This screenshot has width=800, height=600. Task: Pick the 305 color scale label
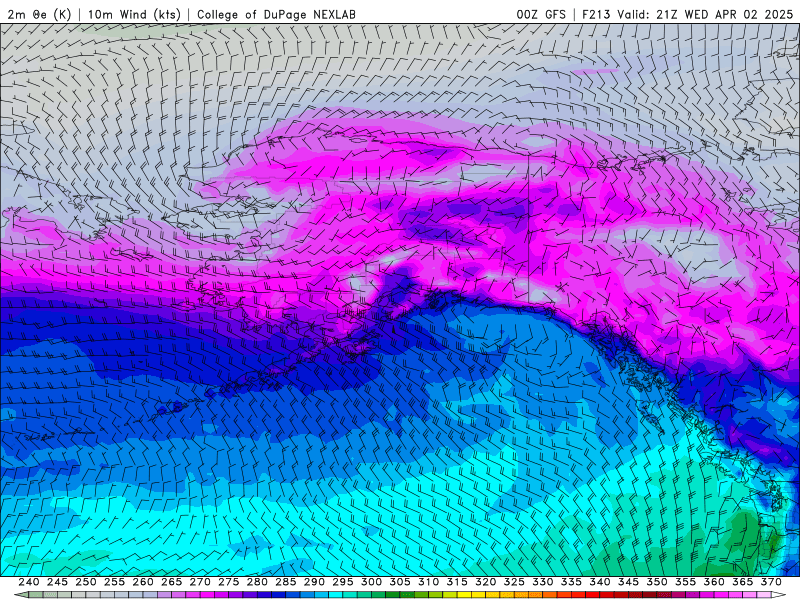(x=400, y=582)
